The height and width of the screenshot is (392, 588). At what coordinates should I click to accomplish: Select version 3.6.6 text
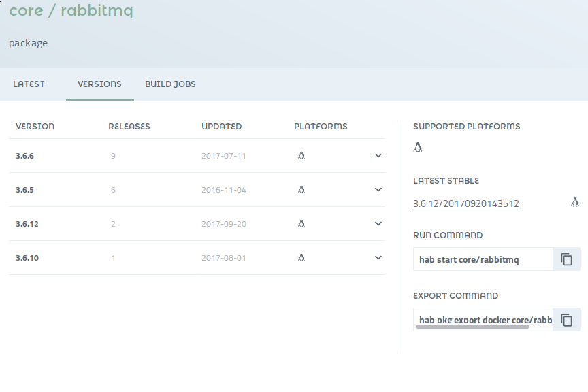click(24, 156)
